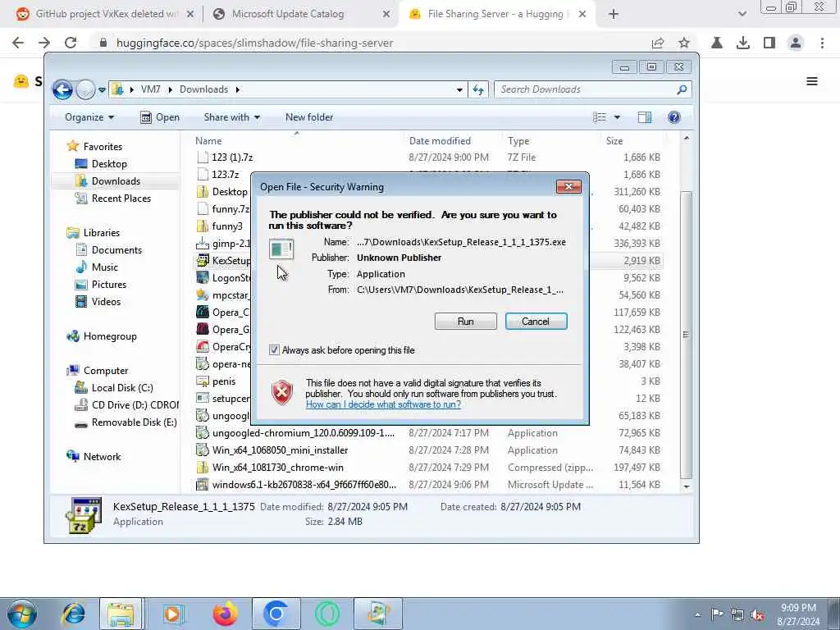Image resolution: width=840 pixels, height=630 pixels.
Task: Open the Pictures library
Action: point(109,285)
